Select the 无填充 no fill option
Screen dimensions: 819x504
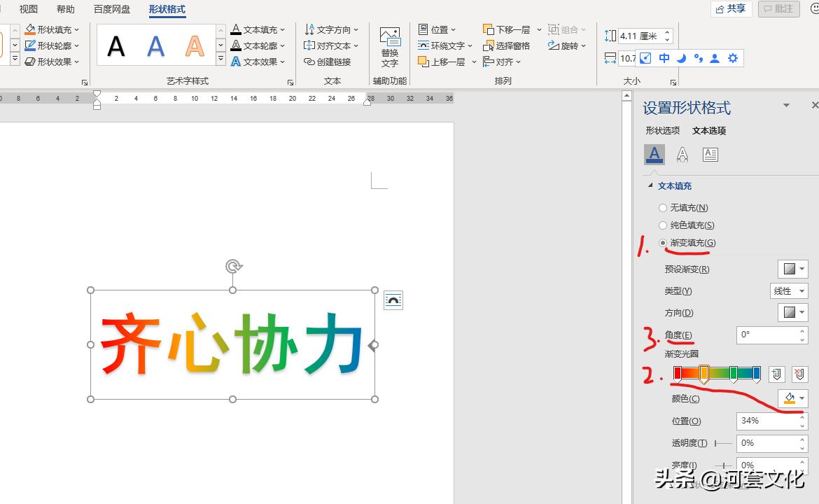pyautogui.click(x=663, y=206)
